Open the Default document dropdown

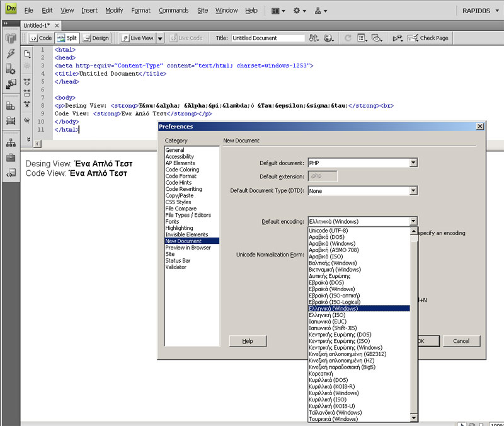[x=414, y=163]
